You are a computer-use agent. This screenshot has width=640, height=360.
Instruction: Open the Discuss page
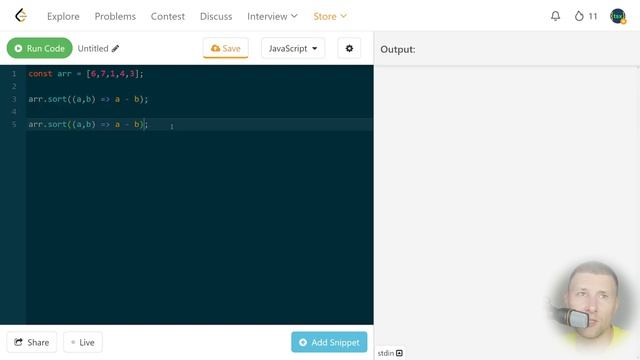point(216,16)
